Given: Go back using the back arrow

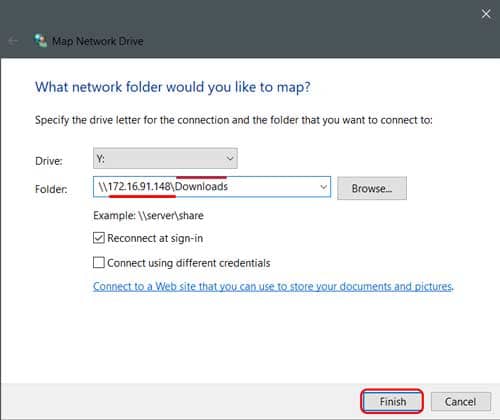Looking at the screenshot, I should pyautogui.click(x=13, y=41).
